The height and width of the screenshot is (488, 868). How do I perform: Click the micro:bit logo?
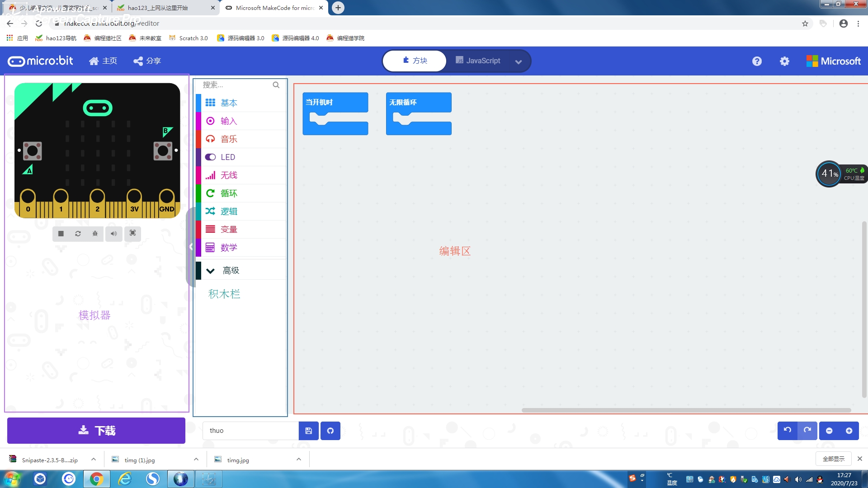(x=40, y=61)
